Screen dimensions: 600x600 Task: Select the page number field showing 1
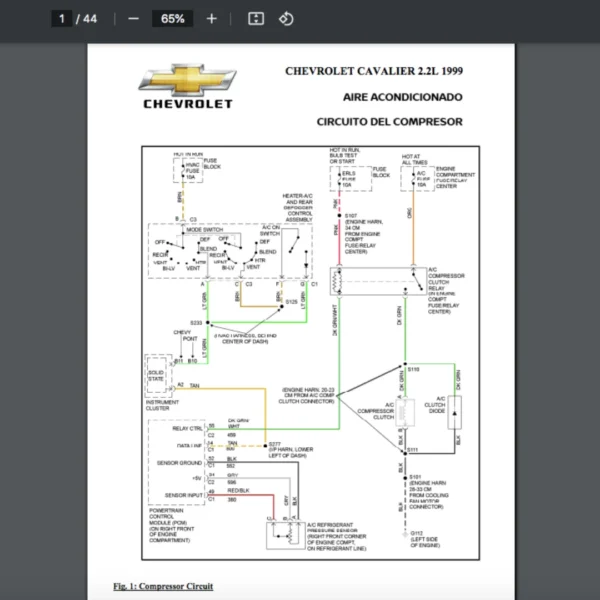pos(62,19)
